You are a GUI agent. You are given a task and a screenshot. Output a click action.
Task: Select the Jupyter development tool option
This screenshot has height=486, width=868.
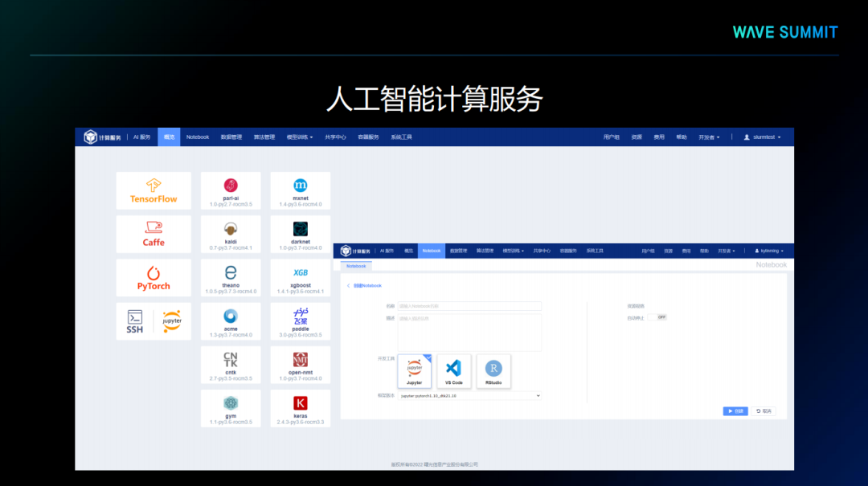pyautogui.click(x=414, y=370)
